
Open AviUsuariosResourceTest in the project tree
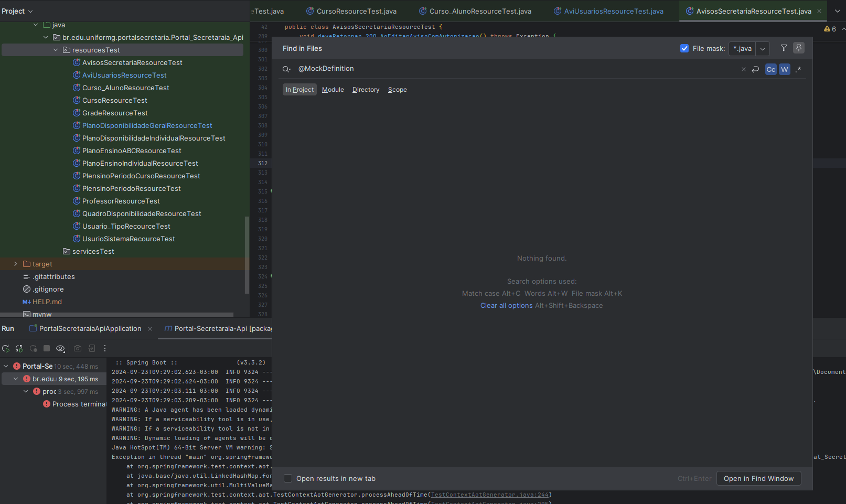click(x=124, y=75)
